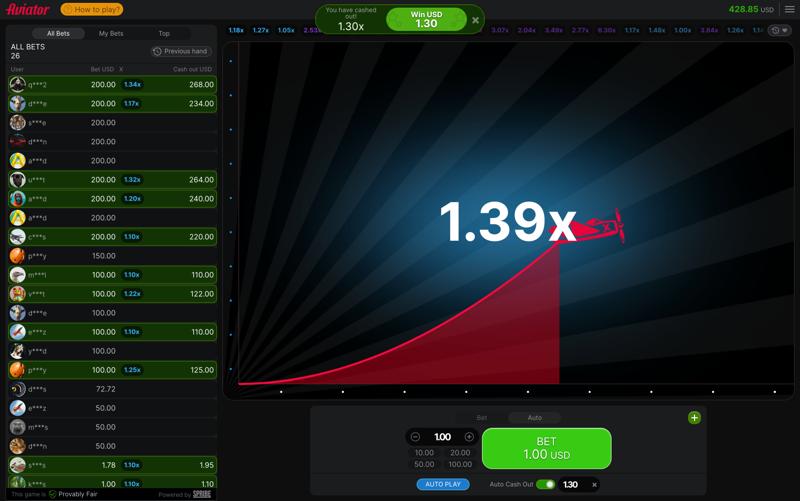The width and height of the screenshot is (800, 501).
Task: Click s***e player avatar
Action: 17,122
